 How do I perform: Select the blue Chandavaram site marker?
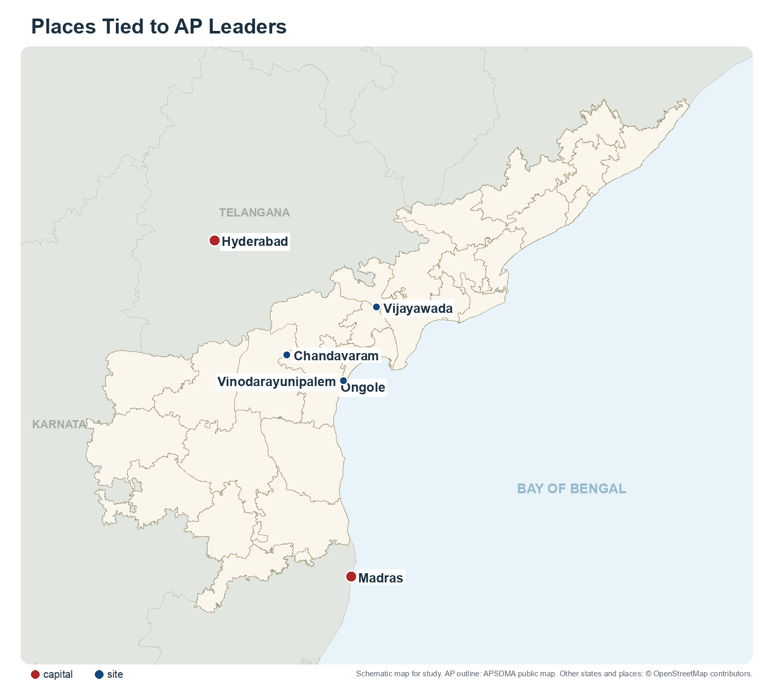pyautogui.click(x=287, y=355)
